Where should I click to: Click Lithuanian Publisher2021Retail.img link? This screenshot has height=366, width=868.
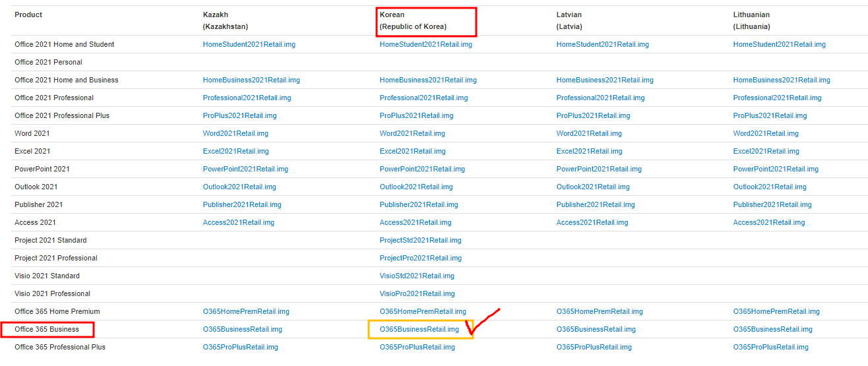772,204
